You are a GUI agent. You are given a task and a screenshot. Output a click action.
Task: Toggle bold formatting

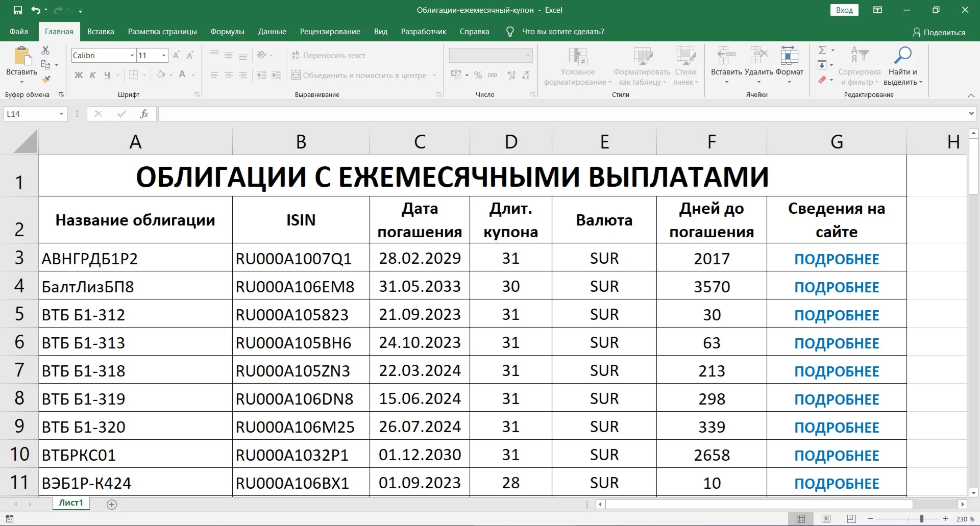(x=78, y=75)
